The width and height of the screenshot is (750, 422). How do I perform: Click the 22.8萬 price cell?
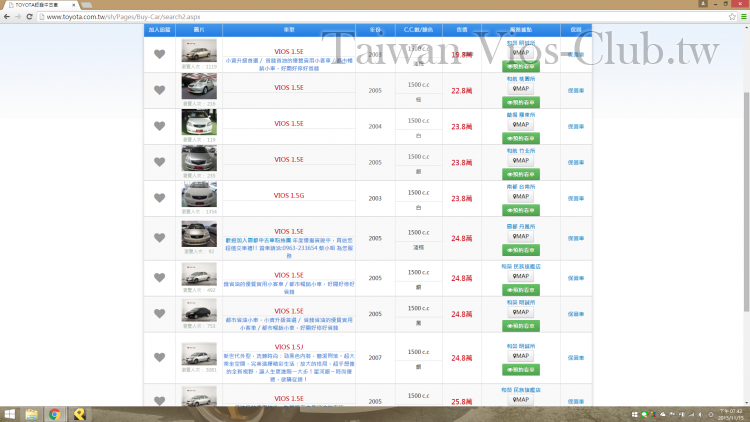pyautogui.click(x=462, y=90)
